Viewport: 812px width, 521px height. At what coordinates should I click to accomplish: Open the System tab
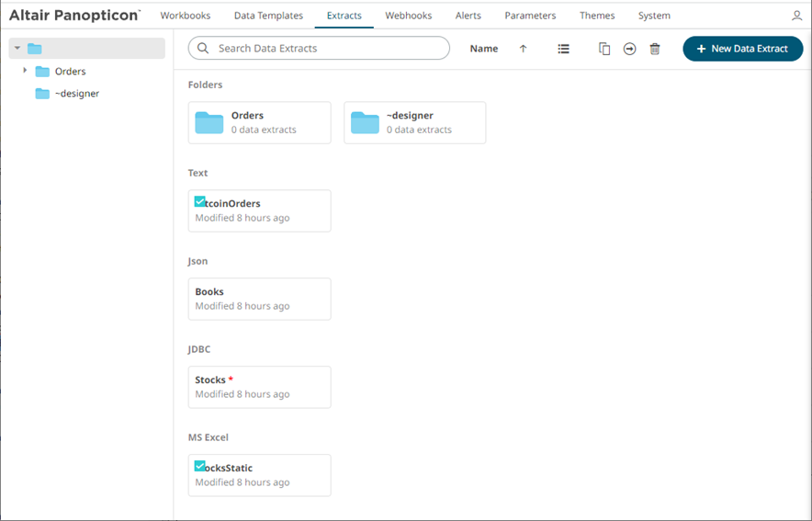[x=654, y=16]
